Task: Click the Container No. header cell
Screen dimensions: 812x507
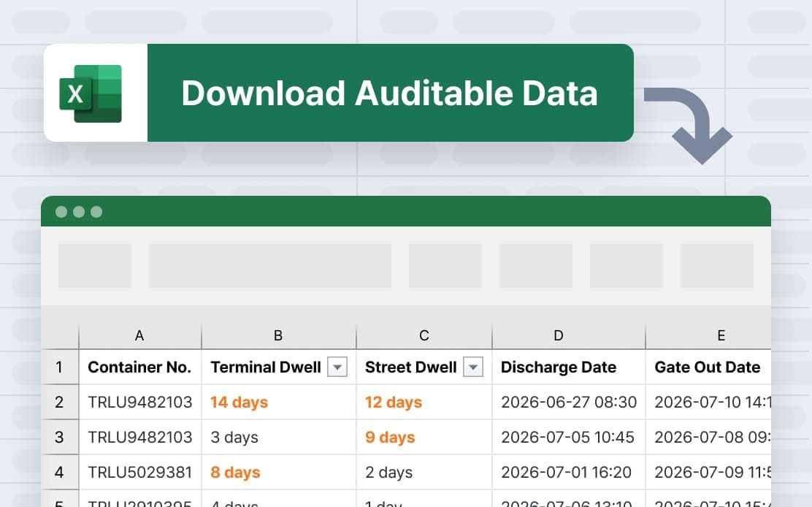Action: click(139, 367)
